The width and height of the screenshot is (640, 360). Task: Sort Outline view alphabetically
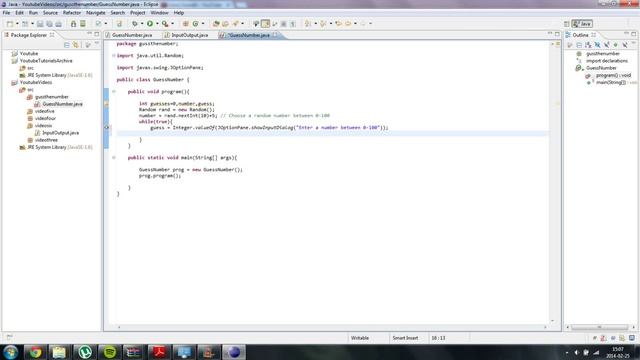[588, 45]
